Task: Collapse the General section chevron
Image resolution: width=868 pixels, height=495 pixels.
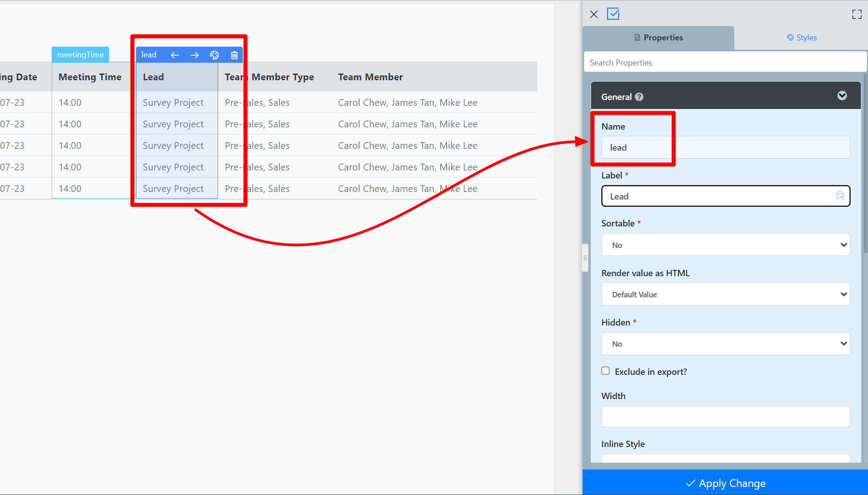Action: 842,96
